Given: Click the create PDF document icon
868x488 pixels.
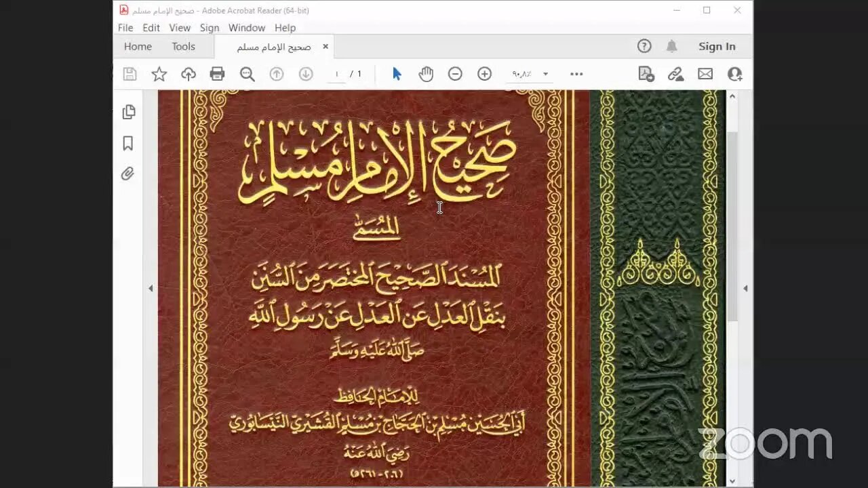Looking at the screenshot, I should (646, 74).
